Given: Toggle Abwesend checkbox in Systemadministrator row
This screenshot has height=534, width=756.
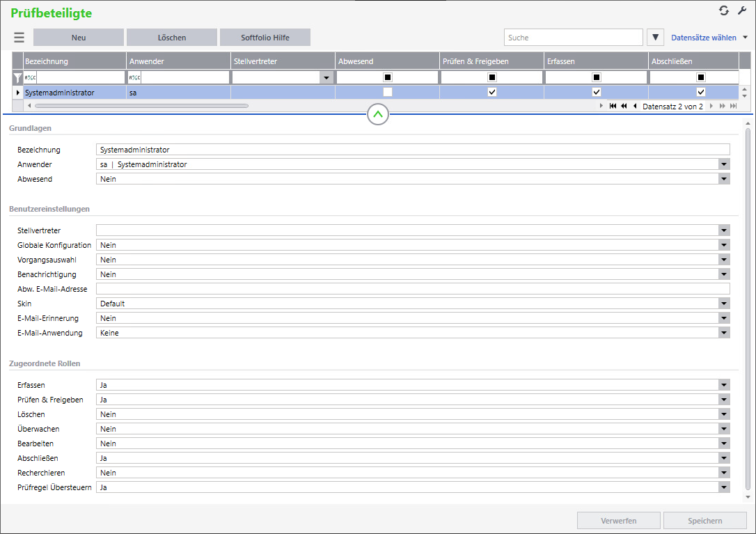Looking at the screenshot, I should click(388, 92).
